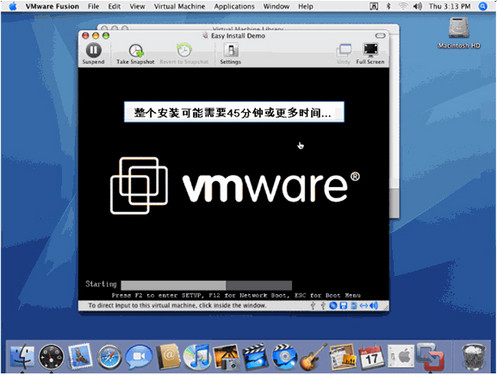Launch iTunes from the Dock
Screen dimensions: 497x375
click(197, 357)
